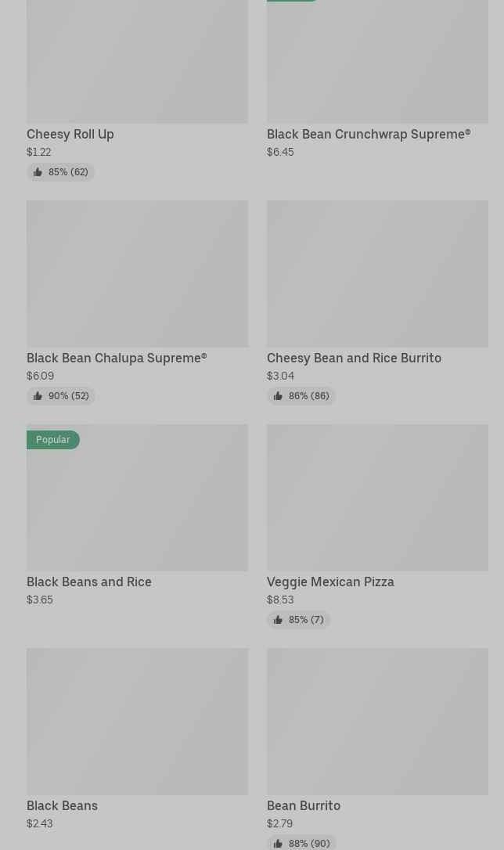Open the Cheesy Roll Up item title
This screenshot has height=850, width=504.
pyautogui.click(x=70, y=134)
